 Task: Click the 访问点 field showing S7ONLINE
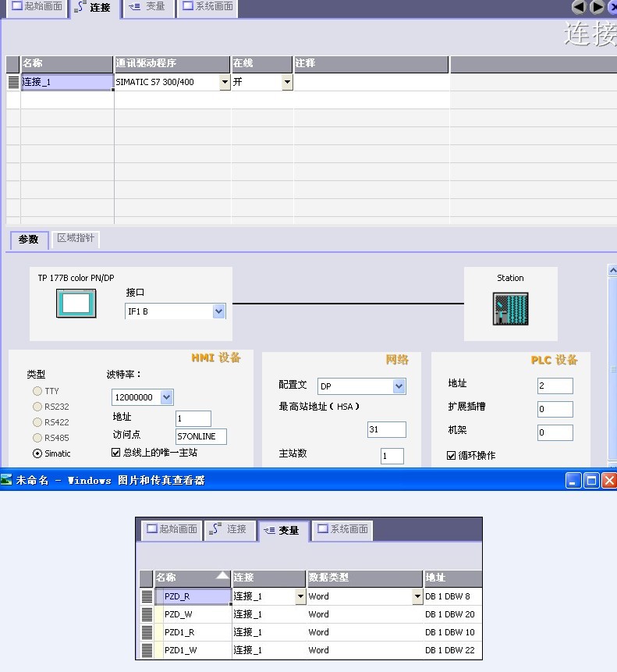tap(200, 436)
